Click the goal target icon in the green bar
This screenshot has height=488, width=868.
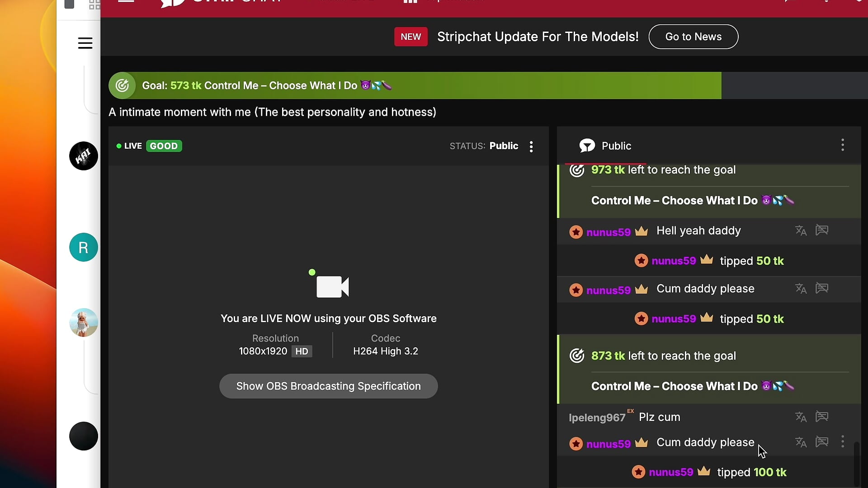(122, 85)
